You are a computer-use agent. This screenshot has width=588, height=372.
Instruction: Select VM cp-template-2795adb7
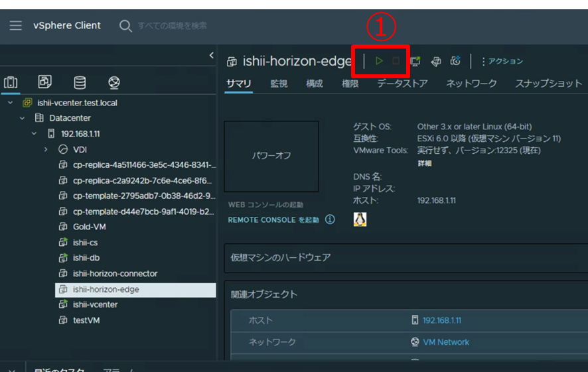[144, 196]
